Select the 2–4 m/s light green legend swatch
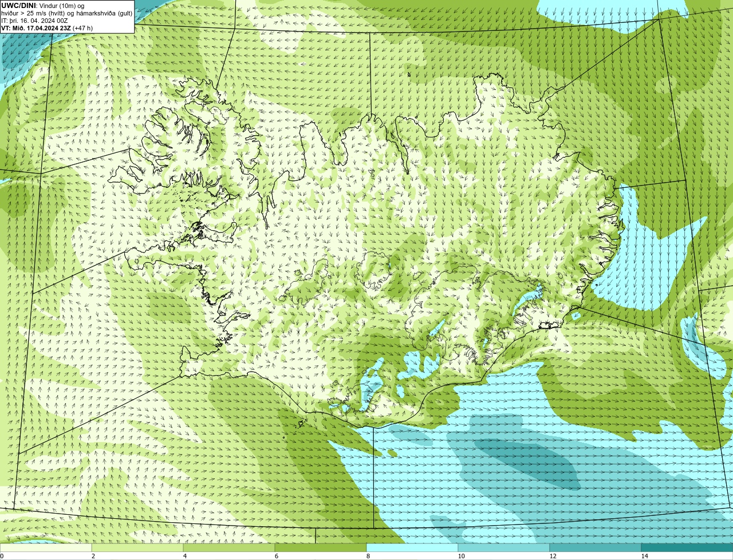The width and height of the screenshot is (733, 560). point(137,547)
